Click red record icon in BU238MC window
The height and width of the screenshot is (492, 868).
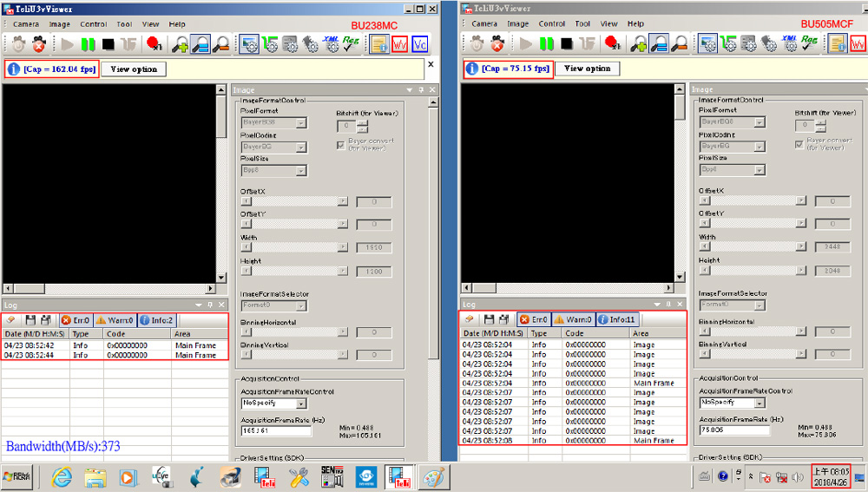[x=155, y=43]
